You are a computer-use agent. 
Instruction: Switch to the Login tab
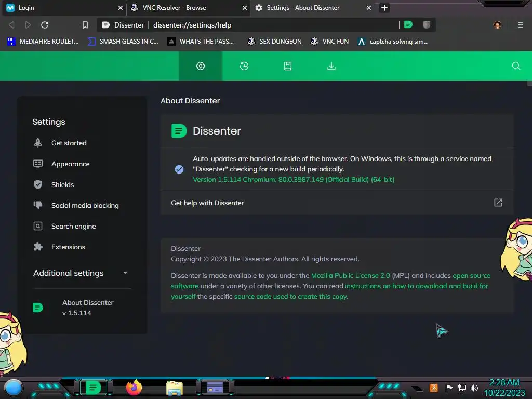coord(64,7)
